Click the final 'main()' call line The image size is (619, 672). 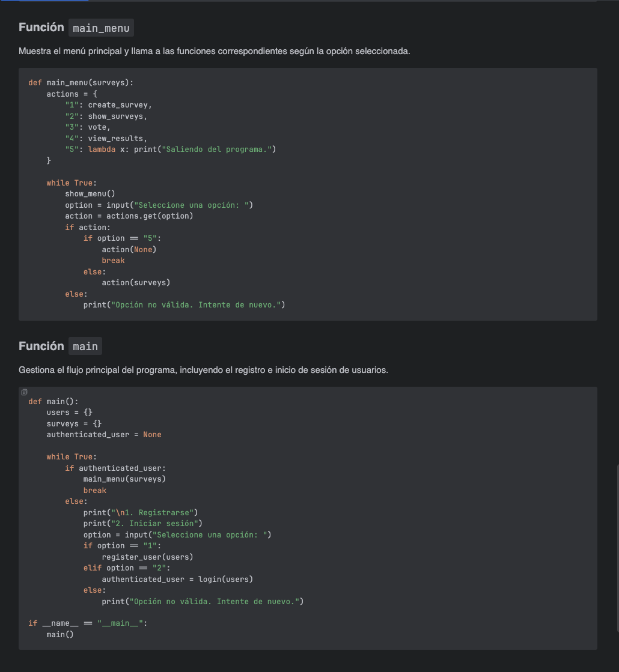coord(61,634)
